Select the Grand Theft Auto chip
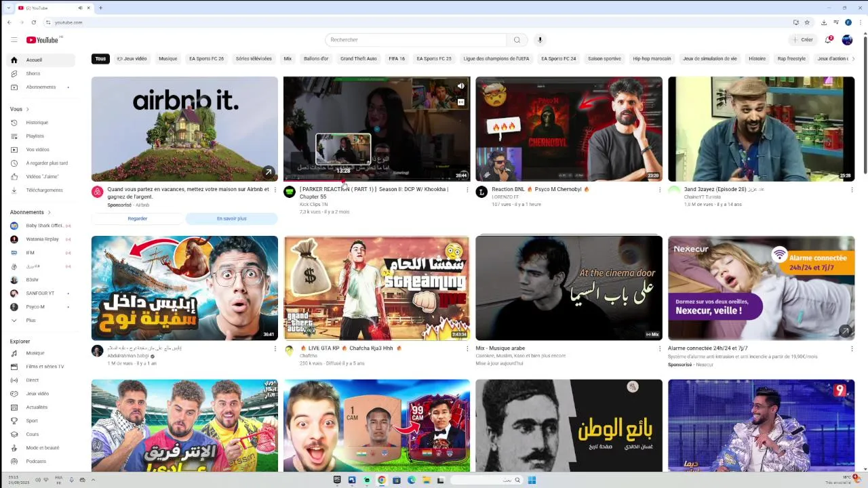 coord(358,59)
